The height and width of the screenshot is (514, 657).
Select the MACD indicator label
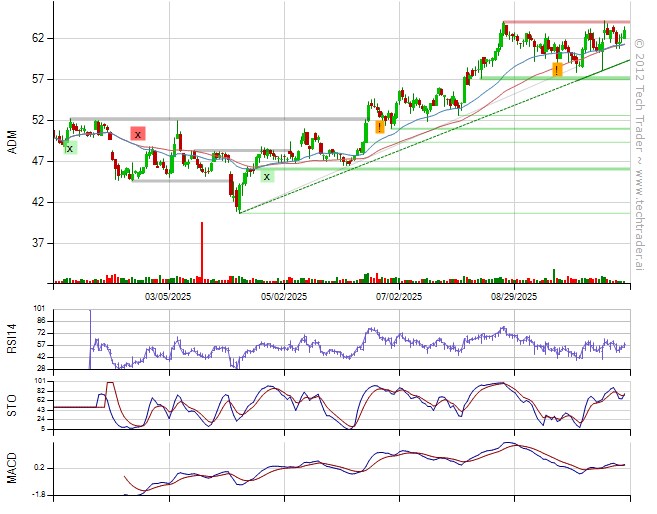(12, 466)
